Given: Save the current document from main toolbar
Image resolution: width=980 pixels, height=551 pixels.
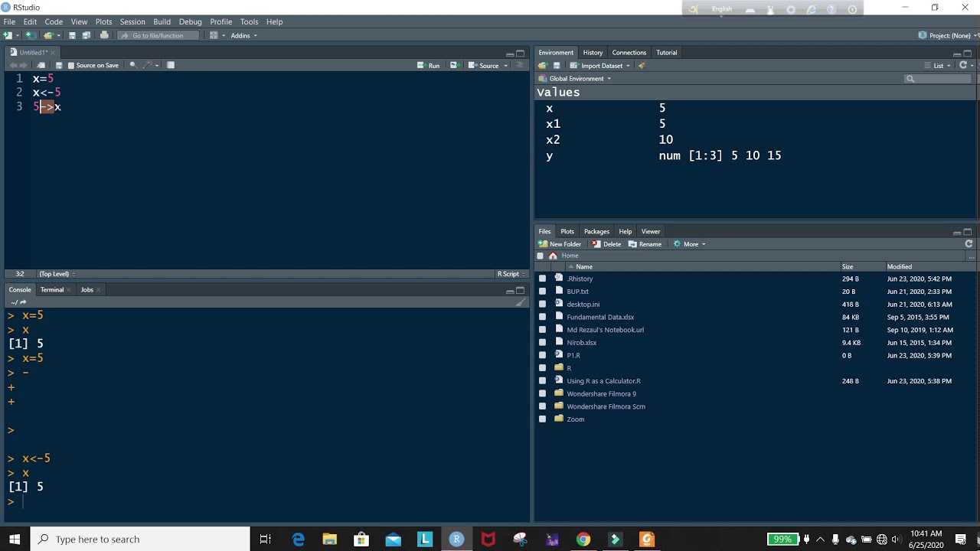Looking at the screenshot, I should point(72,35).
